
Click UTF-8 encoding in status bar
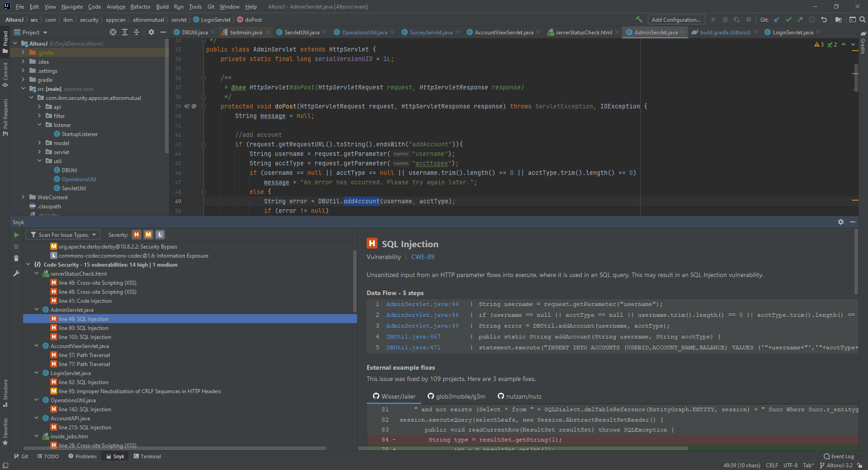(x=790, y=465)
